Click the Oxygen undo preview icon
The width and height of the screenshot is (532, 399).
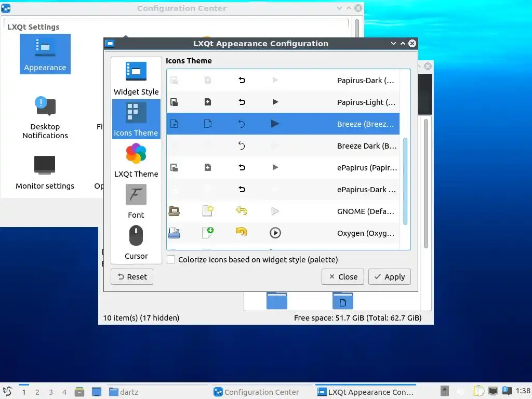(242, 232)
